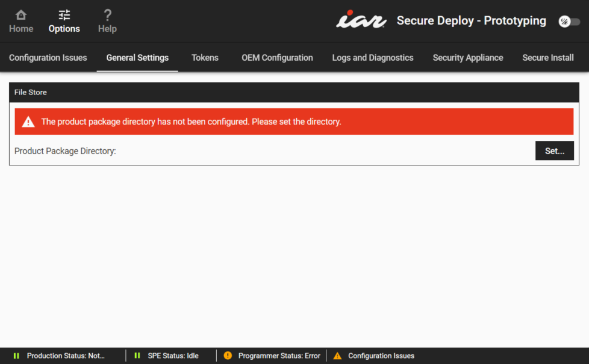View the Logs and Diagnostics tab

tap(372, 58)
